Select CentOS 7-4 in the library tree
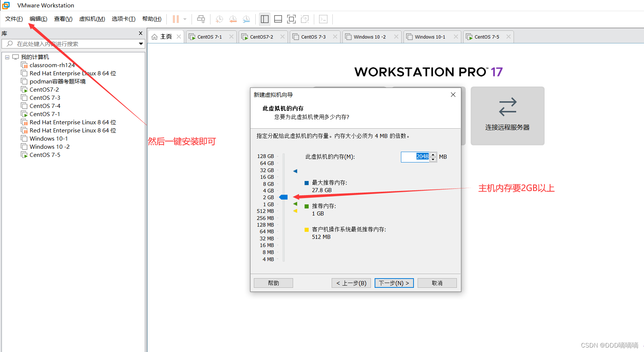 click(45, 106)
